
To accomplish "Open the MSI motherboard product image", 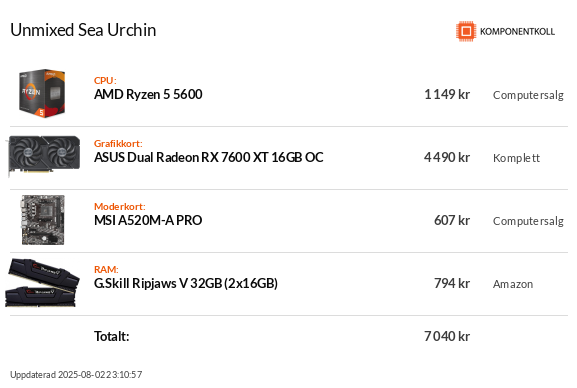I will 43,220.
